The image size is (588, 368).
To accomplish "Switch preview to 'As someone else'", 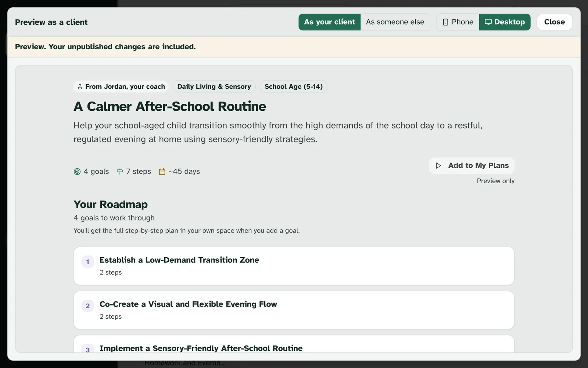I will [x=395, y=22].
